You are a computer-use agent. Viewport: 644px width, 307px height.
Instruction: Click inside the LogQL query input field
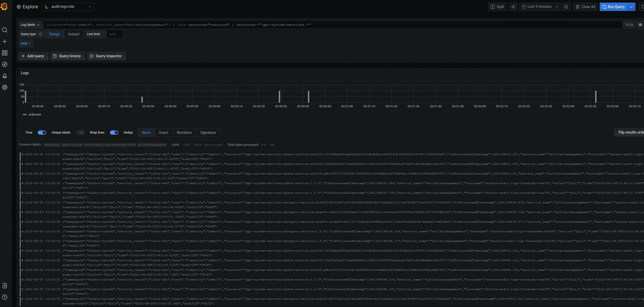(313, 25)
